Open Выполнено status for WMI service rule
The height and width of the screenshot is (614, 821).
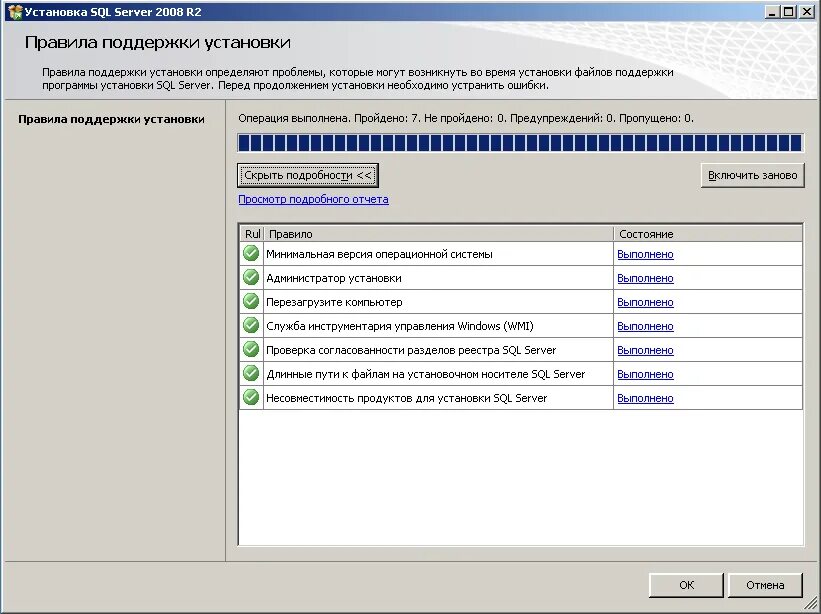point(645,327)
